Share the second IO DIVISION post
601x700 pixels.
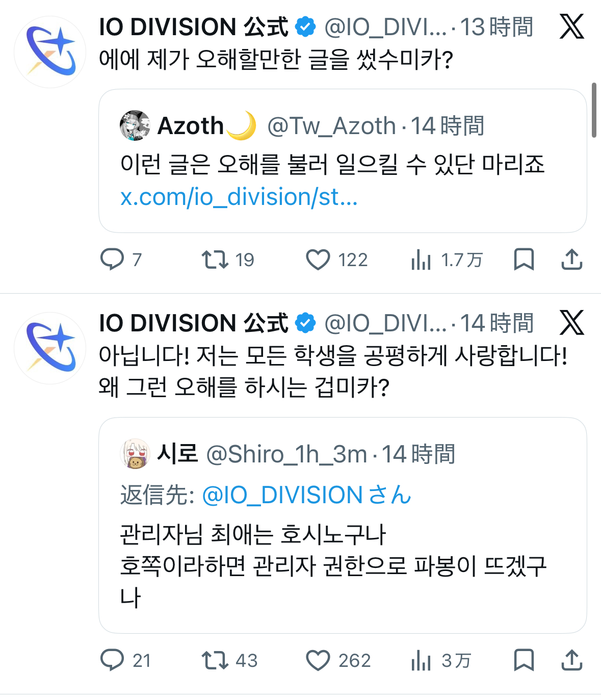(571, 660)
